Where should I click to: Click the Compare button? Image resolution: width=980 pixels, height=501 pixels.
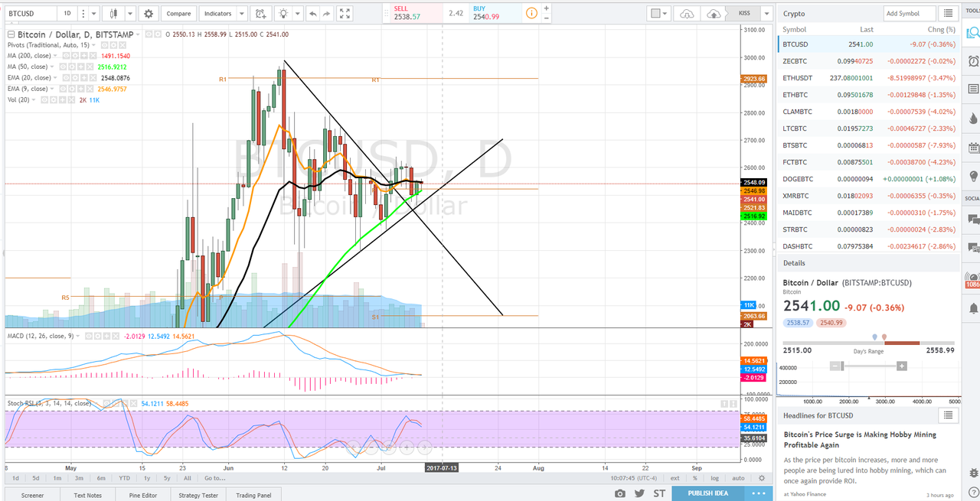click(x=178, y=14)
